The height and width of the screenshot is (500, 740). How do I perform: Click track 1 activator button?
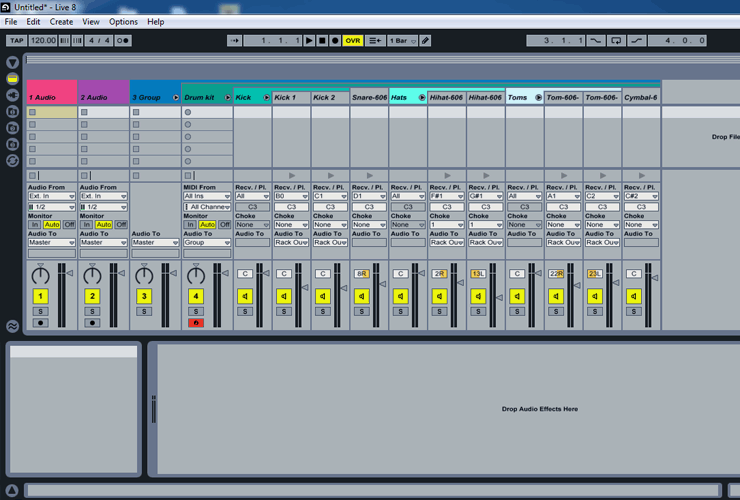coord(40,296)
